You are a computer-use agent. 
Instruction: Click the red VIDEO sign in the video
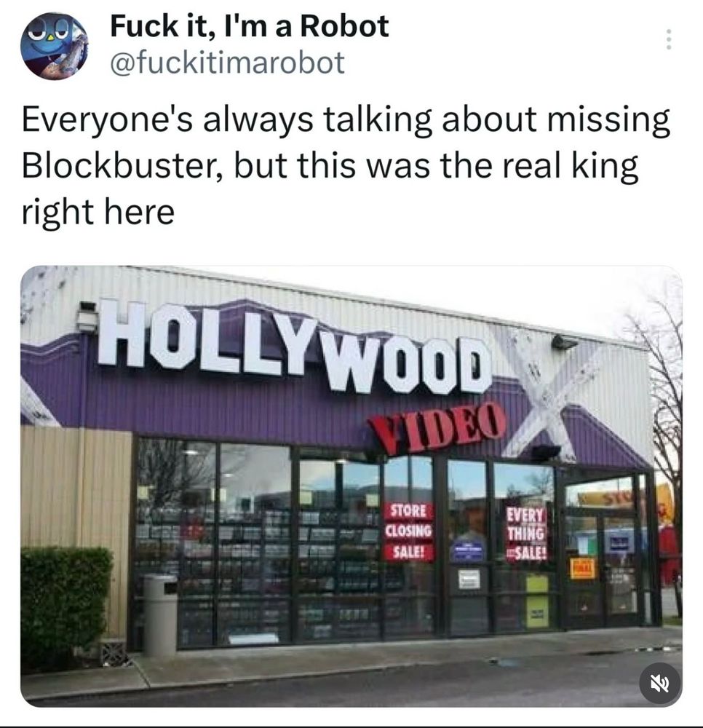click(x=436, y=427)
